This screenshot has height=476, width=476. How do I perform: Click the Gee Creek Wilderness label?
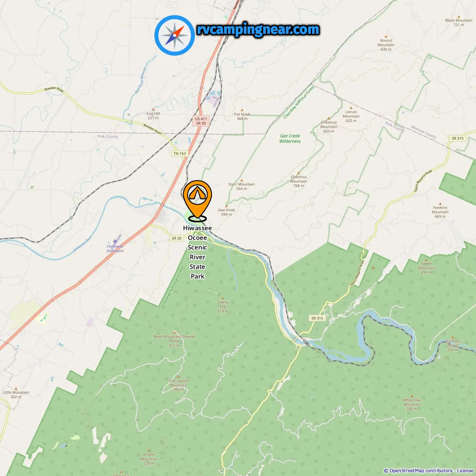pos(290,139)
